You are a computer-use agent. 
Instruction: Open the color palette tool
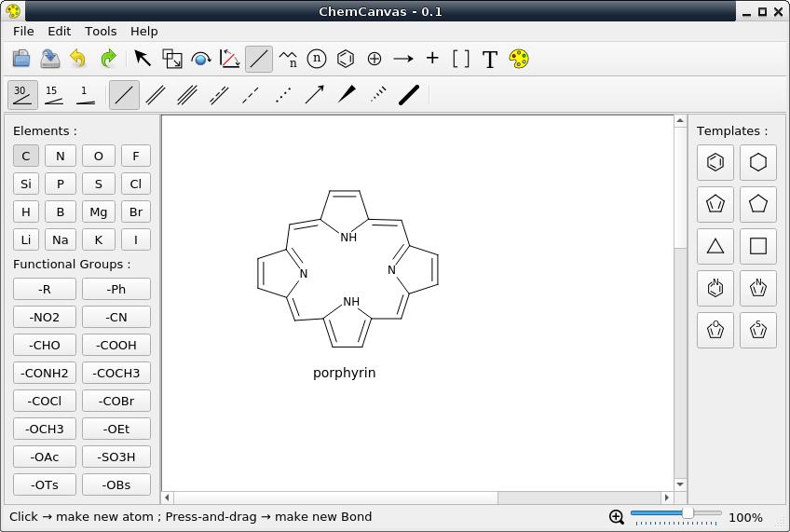519,59
